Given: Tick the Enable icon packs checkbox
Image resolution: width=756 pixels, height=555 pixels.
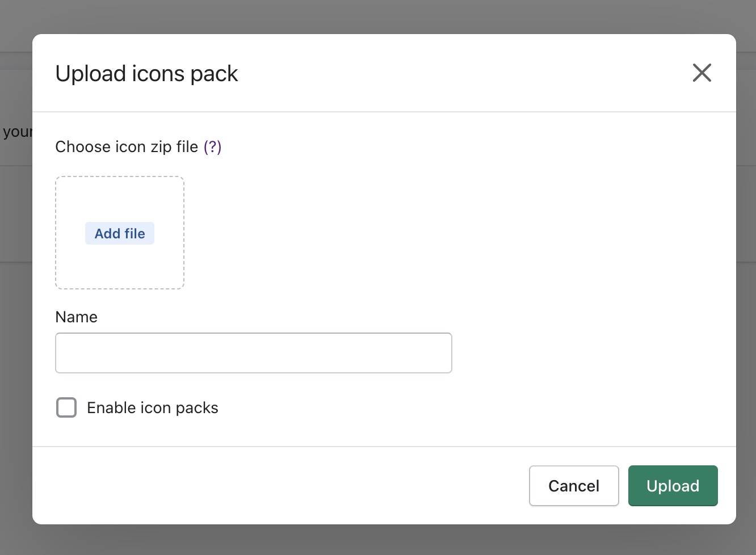Looking at the screenshot, I should click(x=66, y=407).
